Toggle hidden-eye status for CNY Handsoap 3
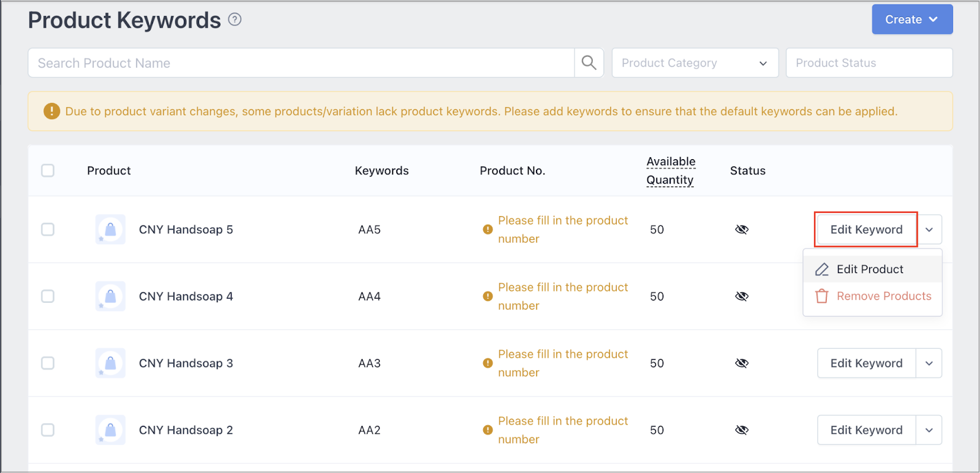 point(742,363)
